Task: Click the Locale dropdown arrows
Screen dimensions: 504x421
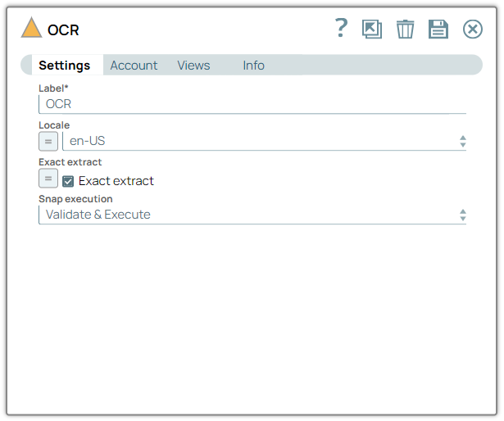Action: point(462,141)
